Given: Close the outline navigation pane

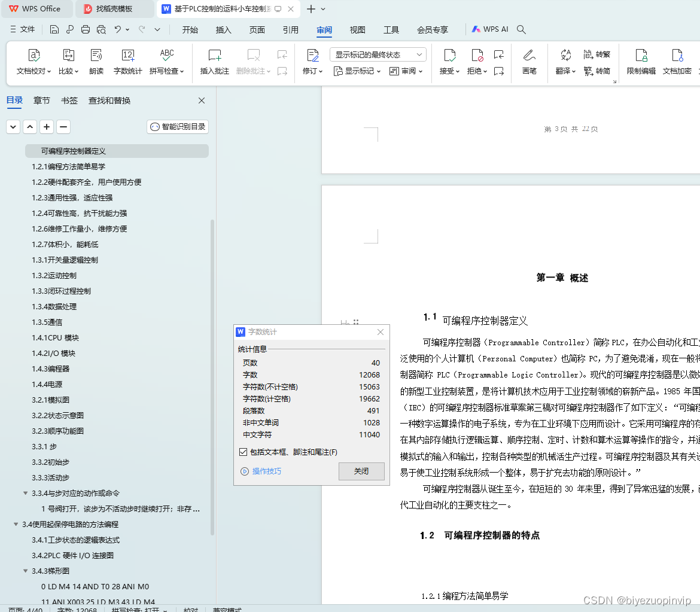Looking at the screenshot, I should pyautogui.click(x=202, y=101).
